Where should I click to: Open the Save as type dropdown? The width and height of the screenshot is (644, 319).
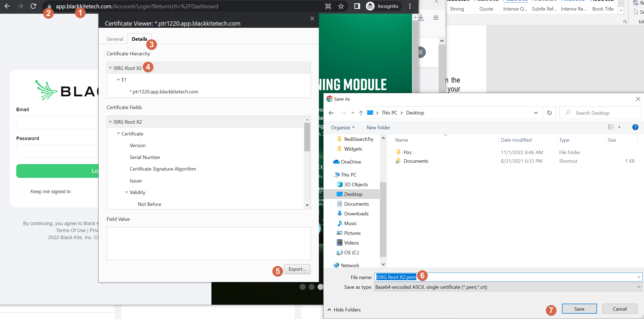point(639,287)
